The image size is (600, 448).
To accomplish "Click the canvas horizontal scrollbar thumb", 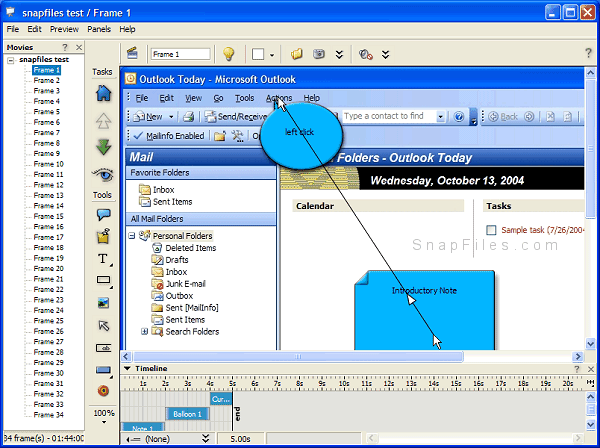I will click(298, 357).
